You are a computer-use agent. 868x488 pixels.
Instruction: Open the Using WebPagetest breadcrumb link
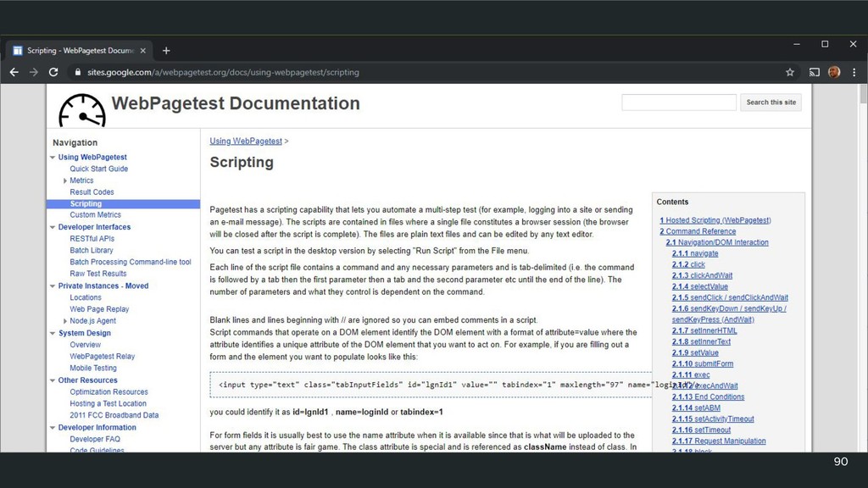click(x=246, y=141)
